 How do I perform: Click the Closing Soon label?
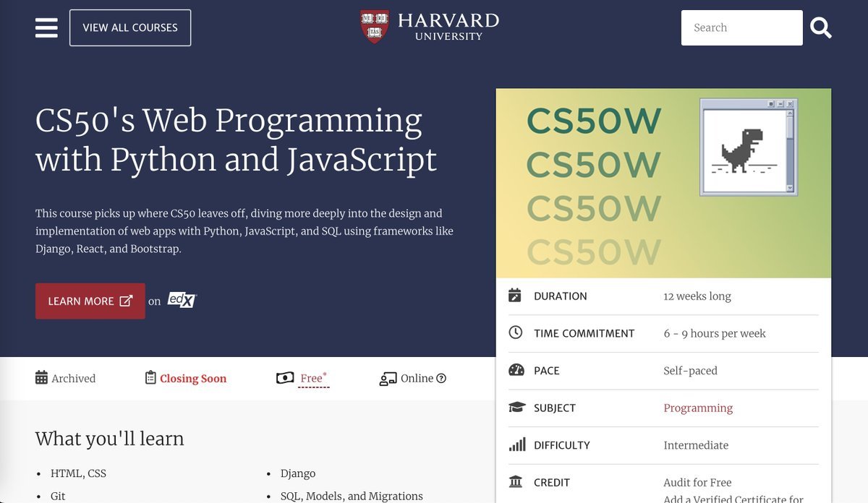193,379
